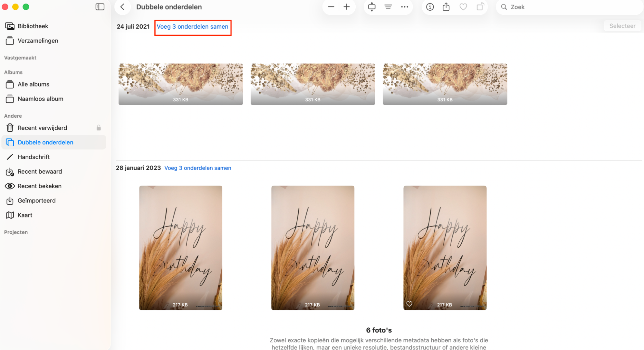Zoom in with the plus button

pyautogui.click(x=347, y=7)
